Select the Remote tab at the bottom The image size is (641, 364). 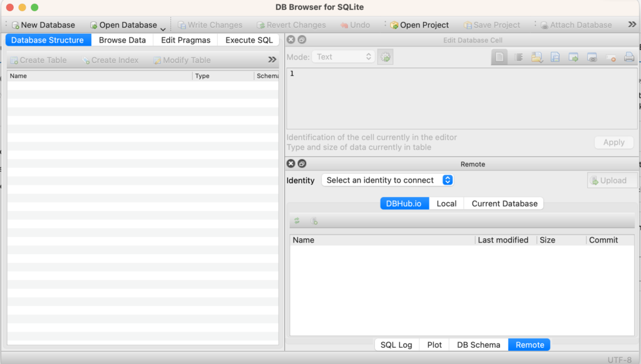529,344
